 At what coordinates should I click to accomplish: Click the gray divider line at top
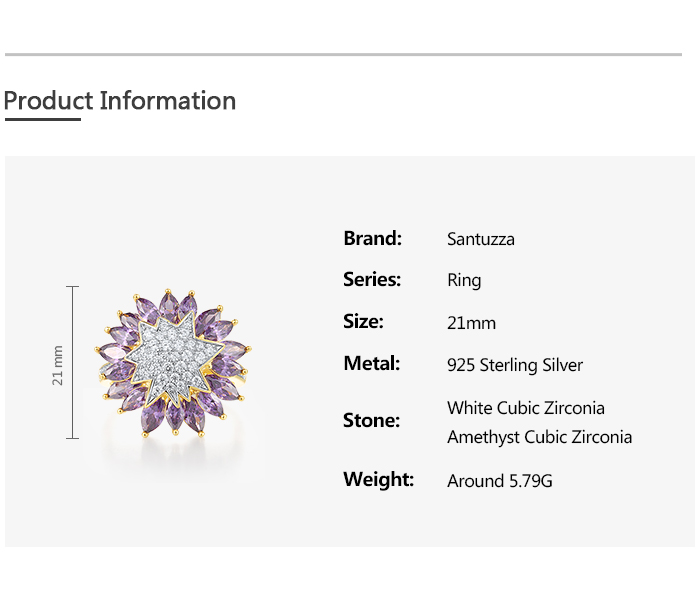[343, 54]
